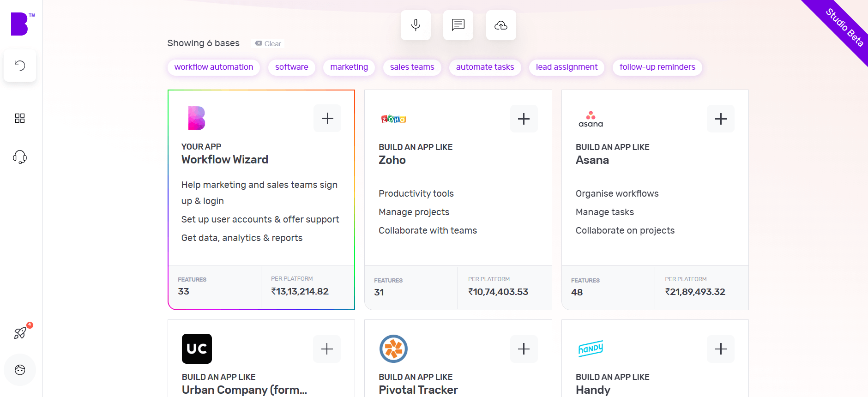Click the Handy logo
This screenshot has height=397, width=868.
591,349
